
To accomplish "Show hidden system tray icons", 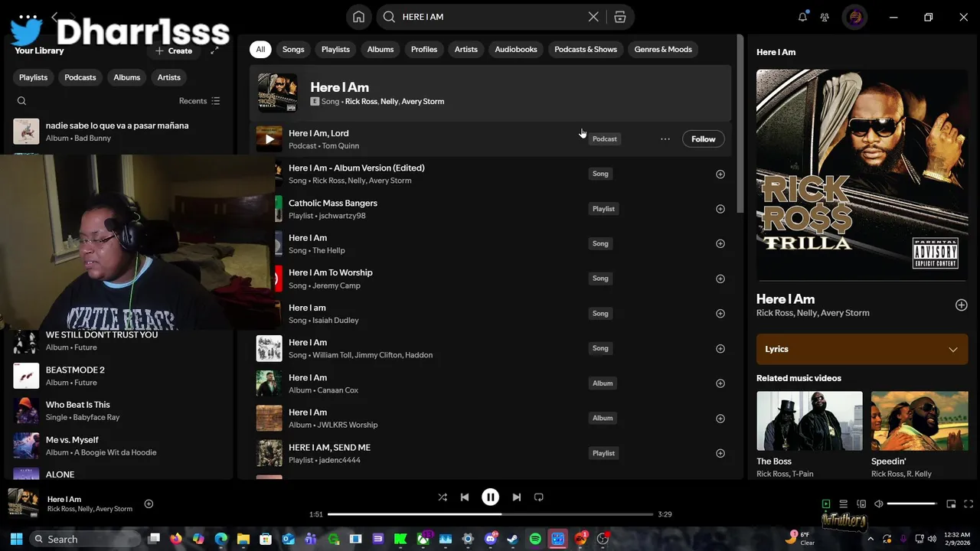I will (x=871, y=539).
